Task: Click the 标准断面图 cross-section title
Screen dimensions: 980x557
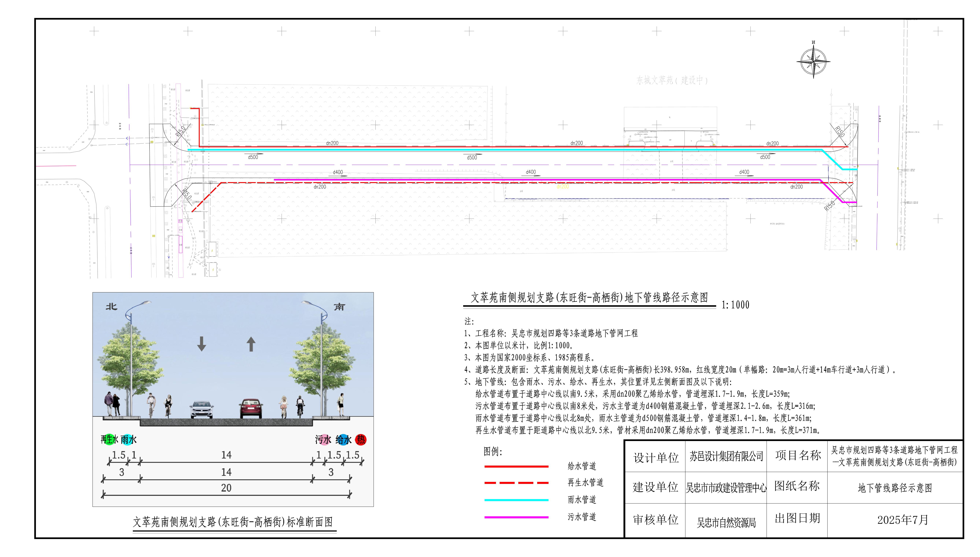Action: pyautogui.click(x=232, y=522)
